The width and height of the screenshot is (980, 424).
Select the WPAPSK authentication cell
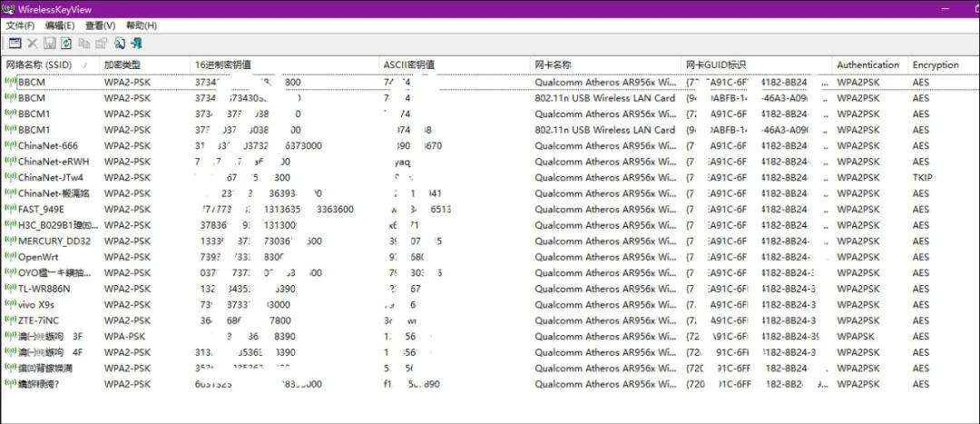point(855,337)
